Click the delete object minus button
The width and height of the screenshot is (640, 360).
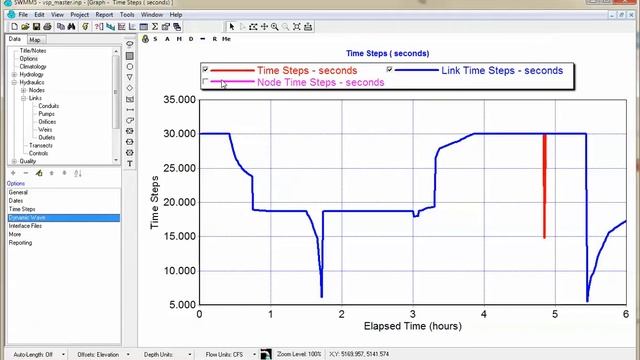[x=26, y=173]
